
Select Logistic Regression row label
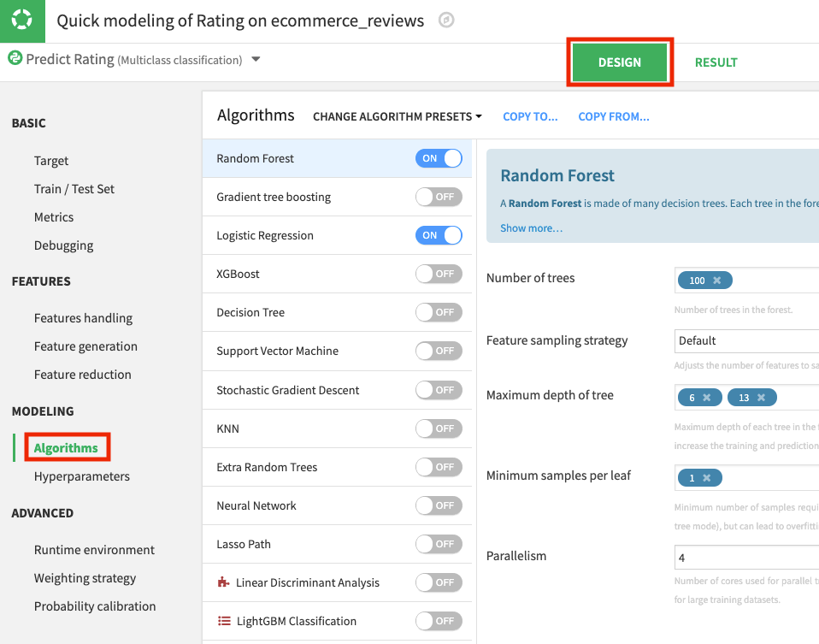click(x=265, y=235)
